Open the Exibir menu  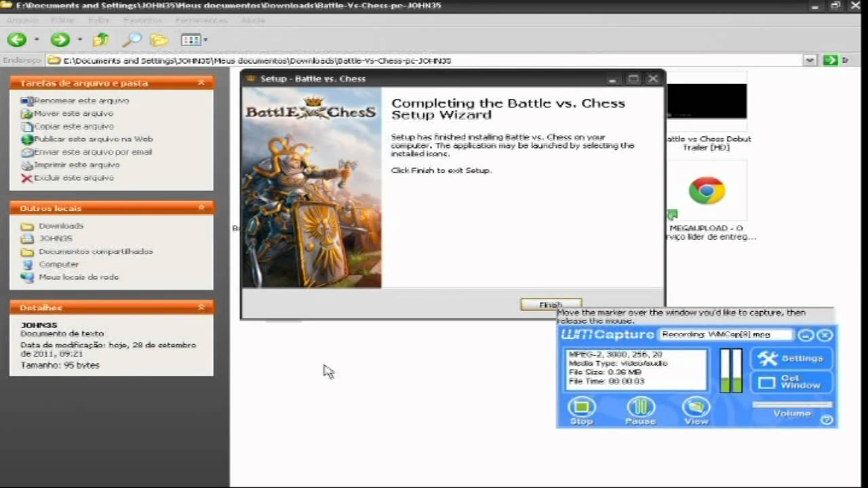point(98,20)
